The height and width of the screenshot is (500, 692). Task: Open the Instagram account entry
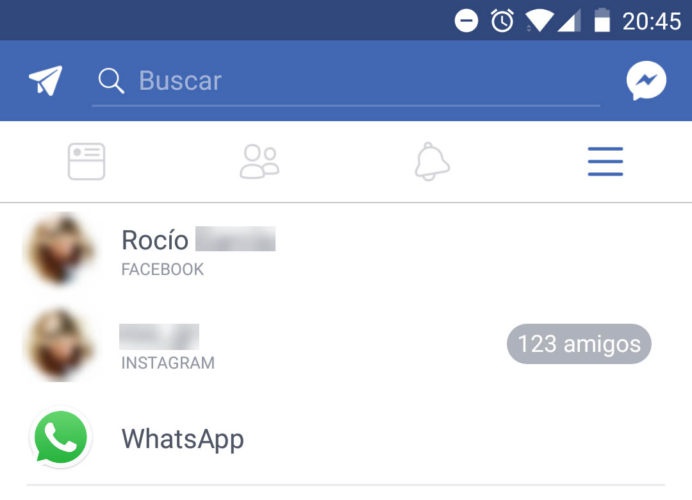[x=346, y=345]
